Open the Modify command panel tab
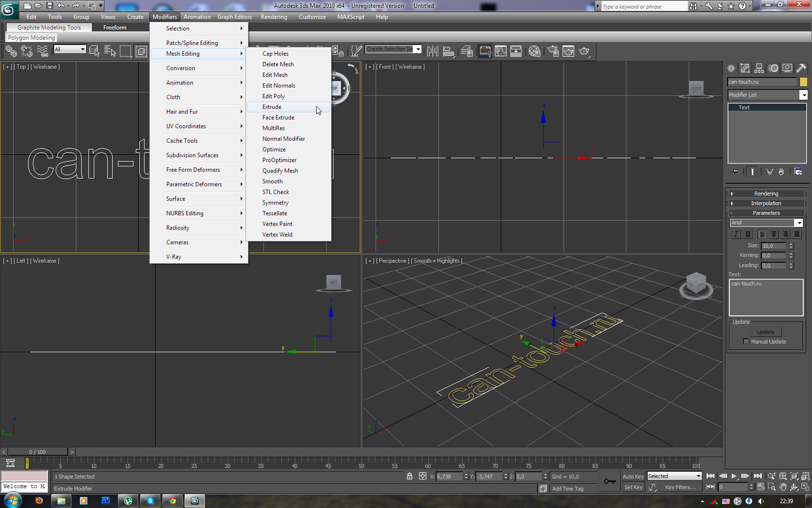 coord(745,68)
